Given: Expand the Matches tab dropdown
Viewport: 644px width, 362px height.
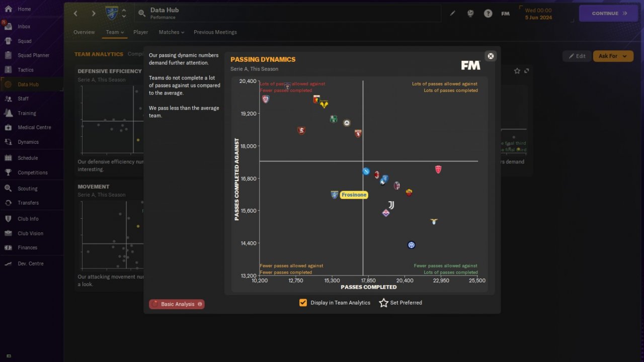Looking at the screenshot, I should (x=172, y=32).
